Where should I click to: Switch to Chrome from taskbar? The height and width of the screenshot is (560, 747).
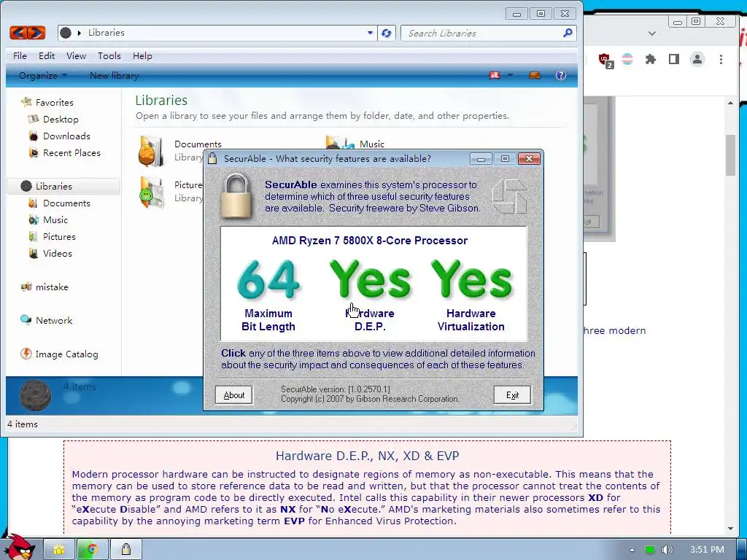point(93,550)
